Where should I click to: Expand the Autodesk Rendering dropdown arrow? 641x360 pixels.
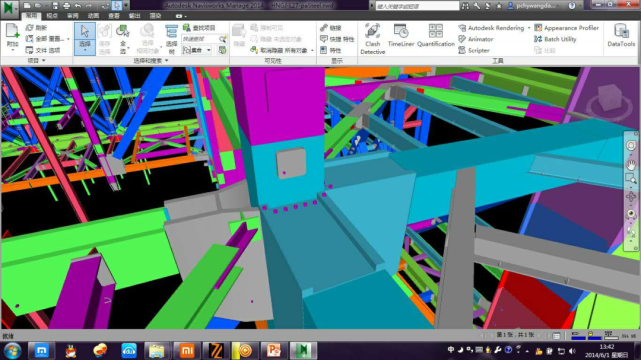click(x=529, y=28)
